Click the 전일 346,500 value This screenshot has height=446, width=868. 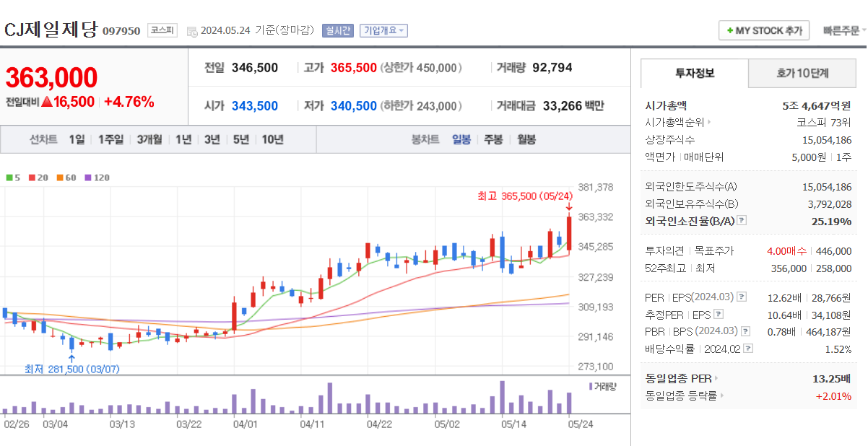[x=255, y=67]
